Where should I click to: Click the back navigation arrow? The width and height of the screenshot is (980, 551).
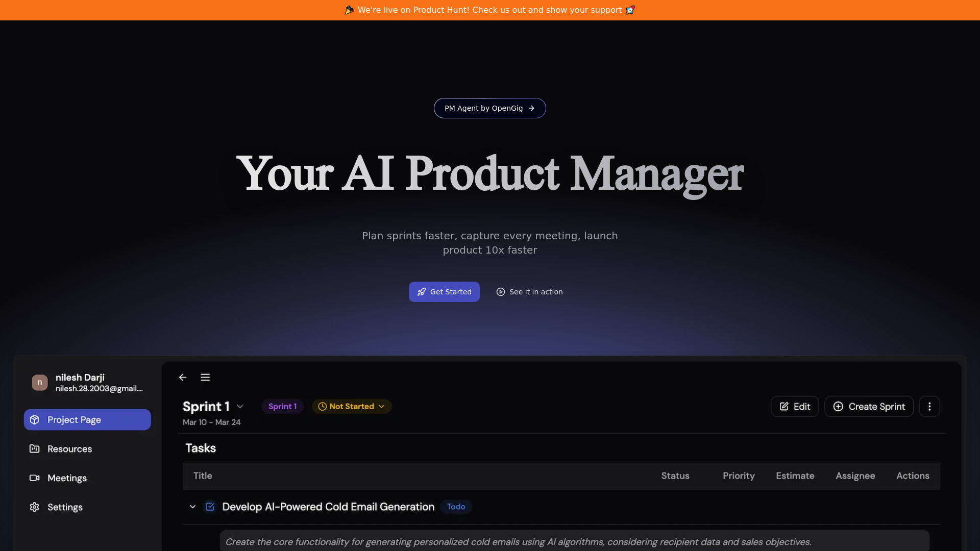[182, 376]
